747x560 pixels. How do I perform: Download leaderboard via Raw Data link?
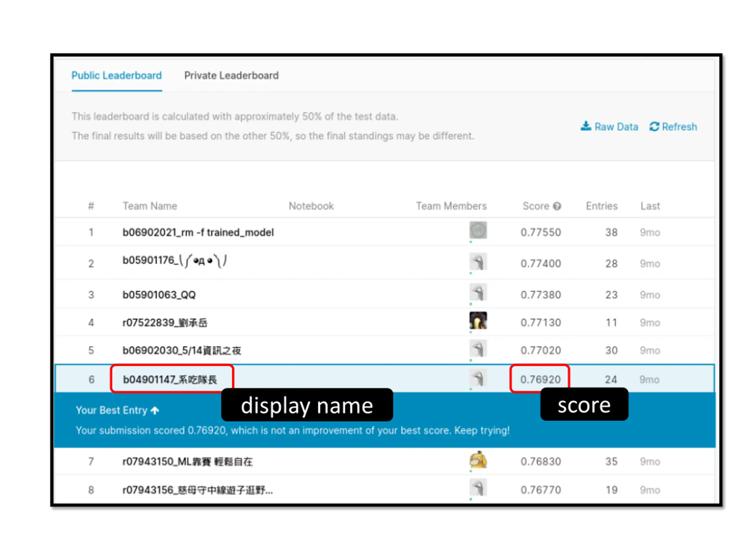[616, 127]
